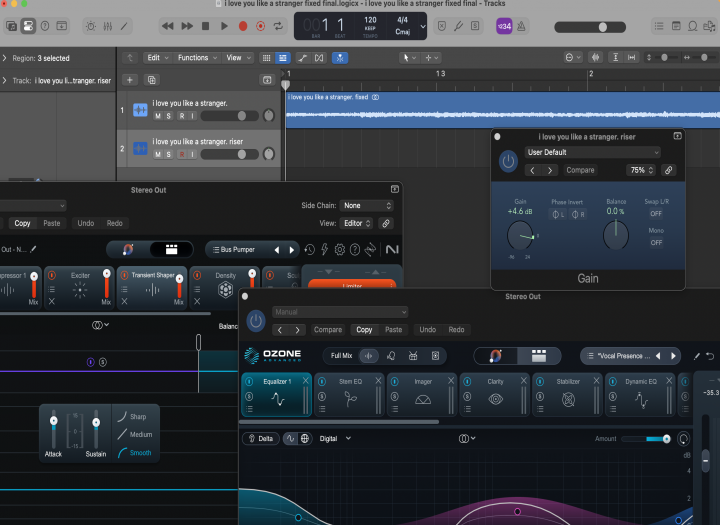This screenshot has height=525, width=720.
Task: Open the Edit menu in tracks area
Action: click(x=155, y=58)
